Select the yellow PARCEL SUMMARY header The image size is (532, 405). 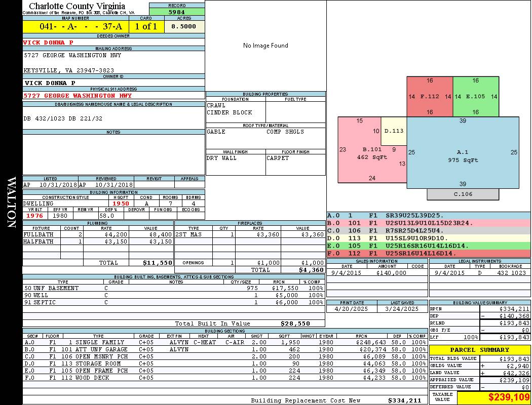coord(480,350)
